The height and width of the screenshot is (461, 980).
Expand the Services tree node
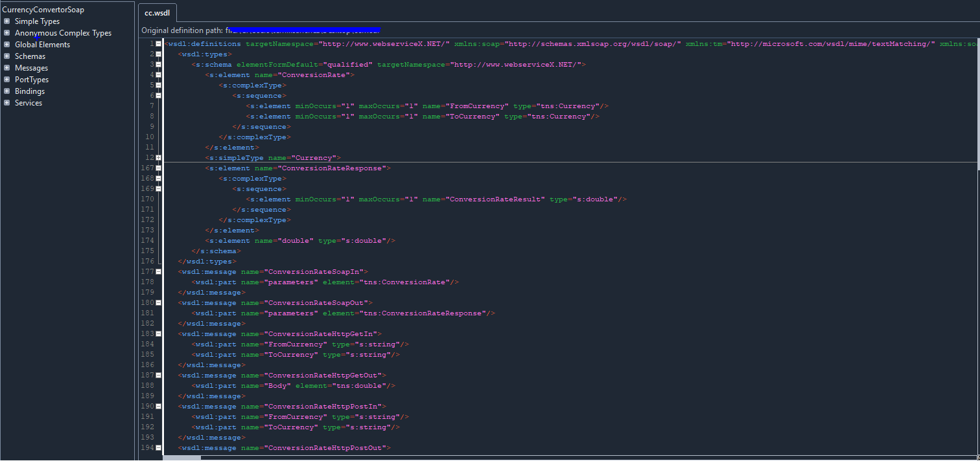tap(6, 103)
